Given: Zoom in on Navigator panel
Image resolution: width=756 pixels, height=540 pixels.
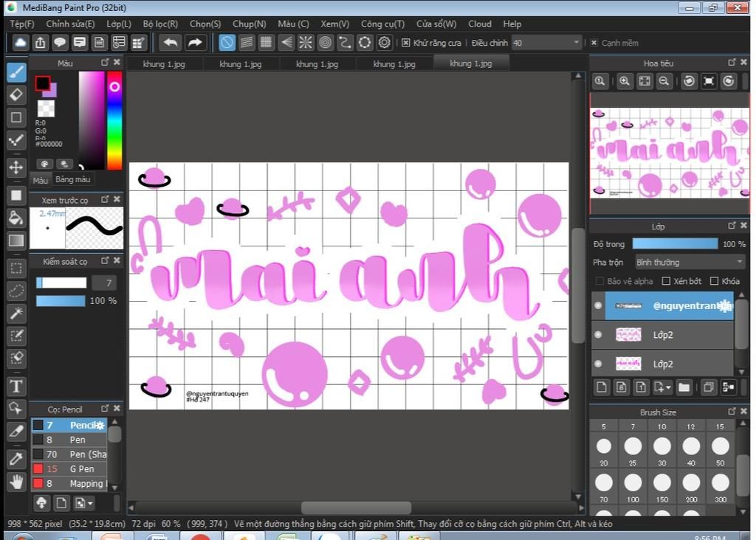Looking at the screenshot, I should click(625, 81).
